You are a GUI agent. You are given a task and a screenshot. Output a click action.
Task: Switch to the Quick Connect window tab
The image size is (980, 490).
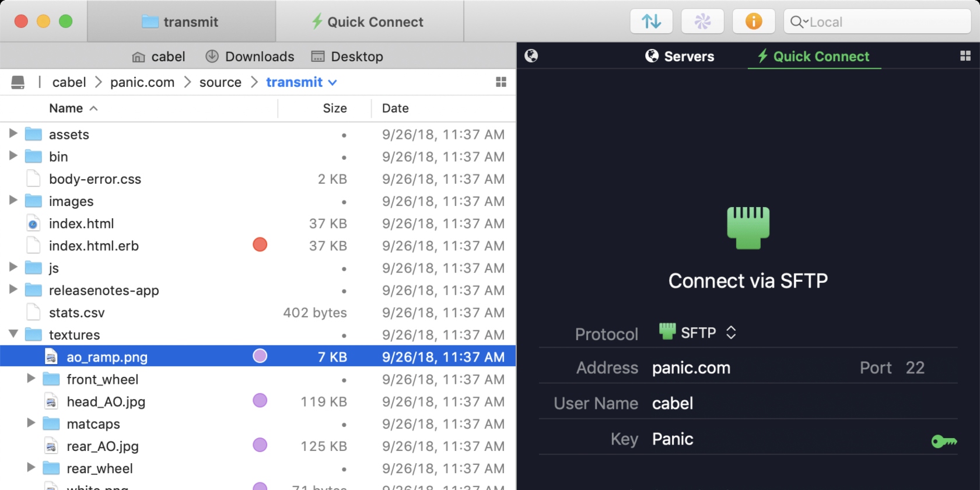coord(369,22)
